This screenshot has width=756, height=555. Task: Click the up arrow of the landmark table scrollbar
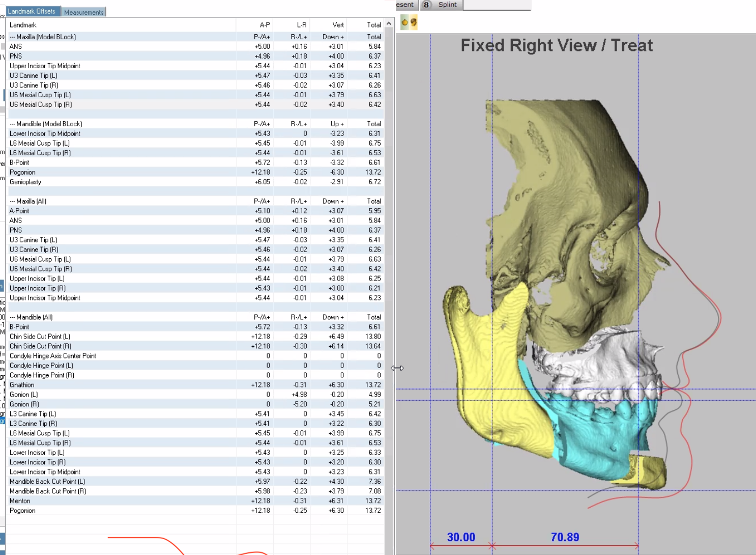(389, 23)
